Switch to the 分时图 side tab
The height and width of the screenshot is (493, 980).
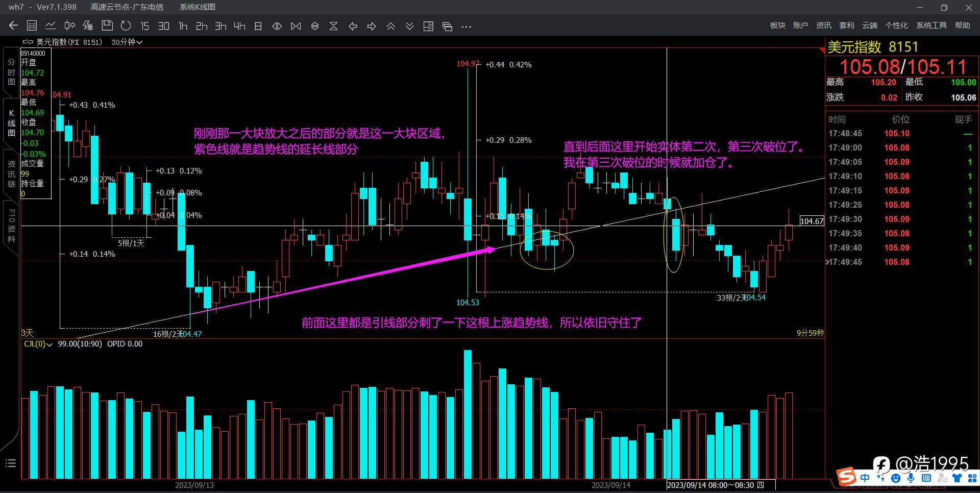coord(11,72)
